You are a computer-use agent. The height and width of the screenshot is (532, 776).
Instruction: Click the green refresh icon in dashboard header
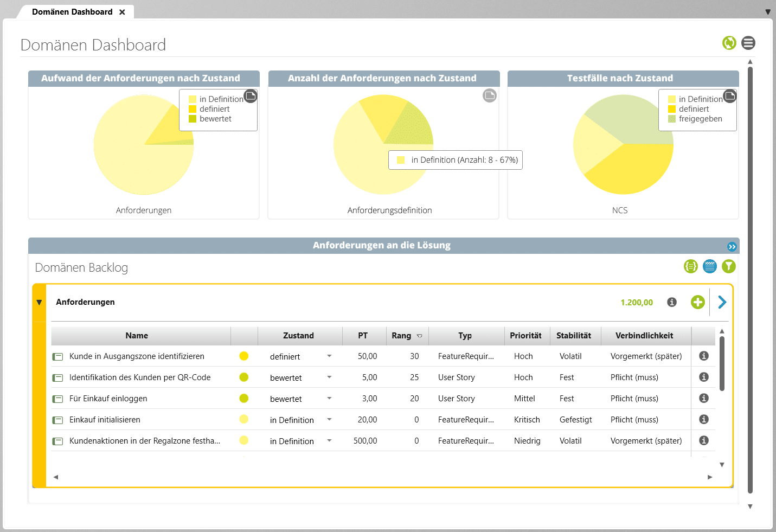coord(729,43)
